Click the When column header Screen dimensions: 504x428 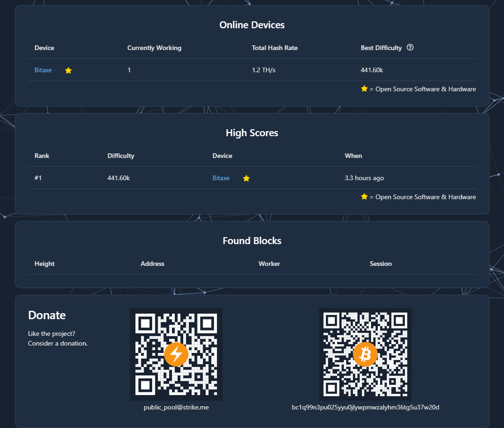pyautogui.click(x=353, y=156)
